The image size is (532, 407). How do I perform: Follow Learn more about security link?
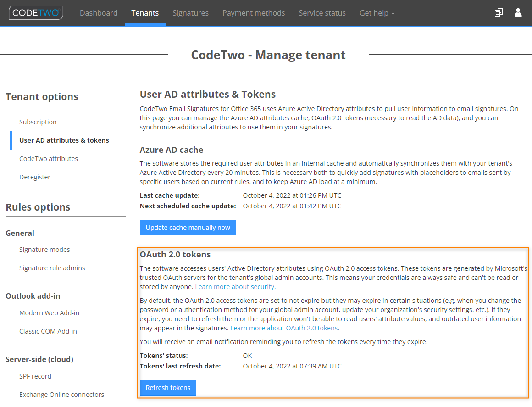(235, 287)
